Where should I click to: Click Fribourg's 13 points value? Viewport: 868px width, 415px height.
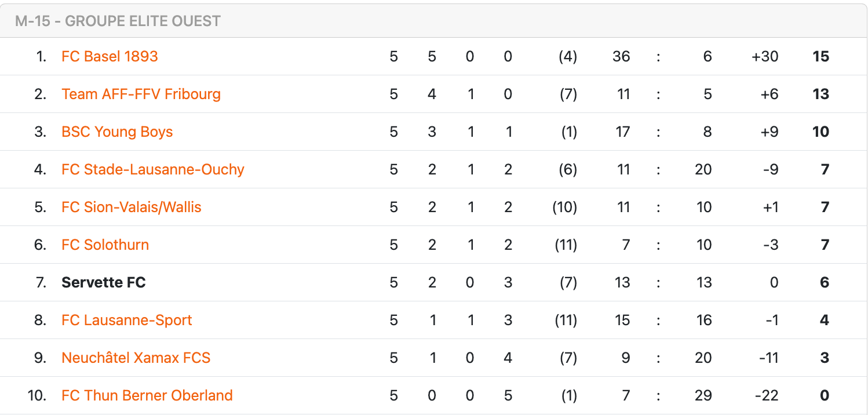820,94
